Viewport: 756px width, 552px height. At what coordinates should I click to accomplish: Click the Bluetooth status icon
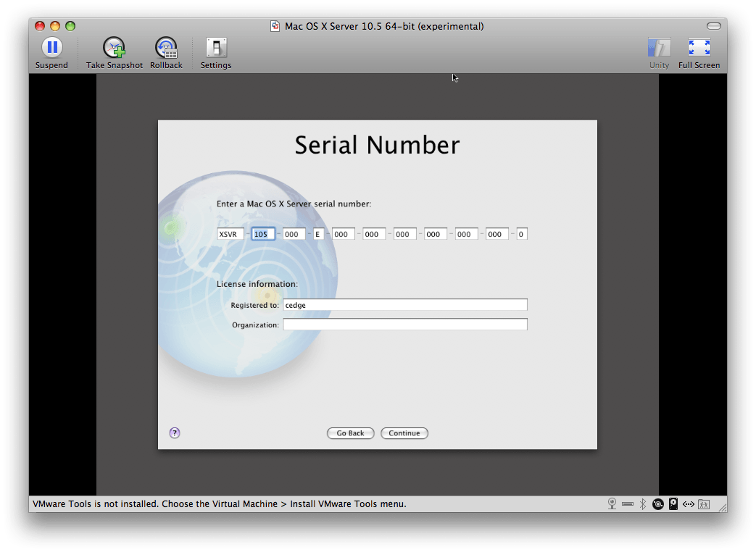[x=643, y=504]
